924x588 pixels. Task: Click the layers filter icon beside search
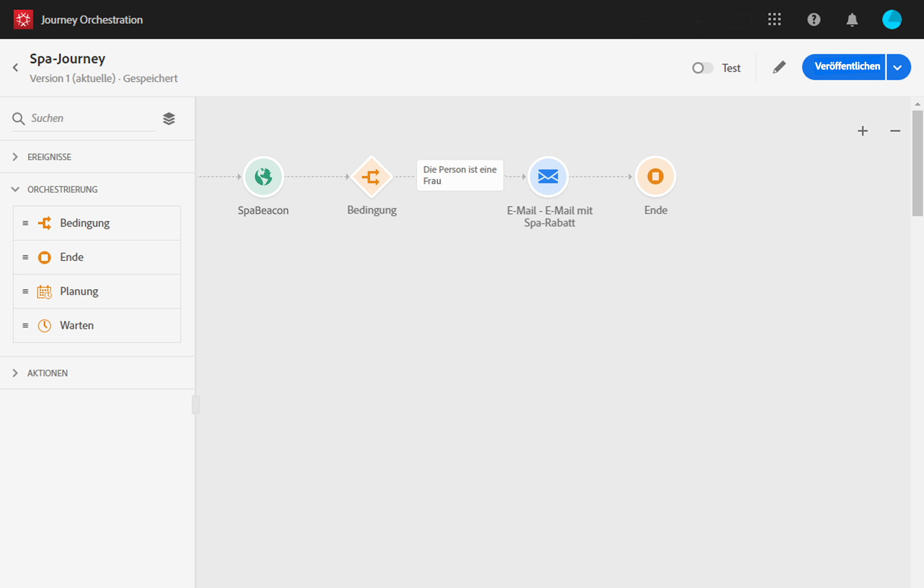pos(169,119)
